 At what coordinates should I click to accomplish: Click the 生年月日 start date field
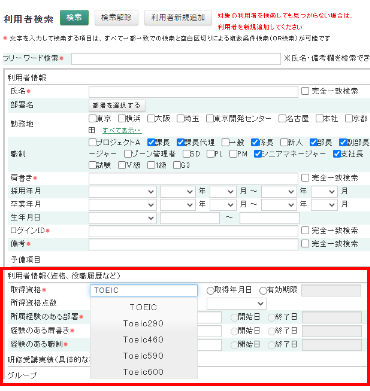click(x=190, y=218)
